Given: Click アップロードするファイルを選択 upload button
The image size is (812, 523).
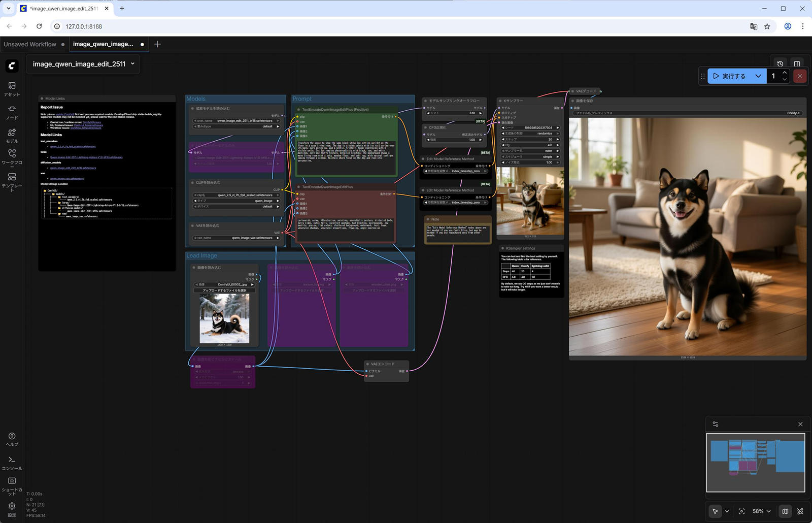Looking at the screenshot, I should coord(224,290).
